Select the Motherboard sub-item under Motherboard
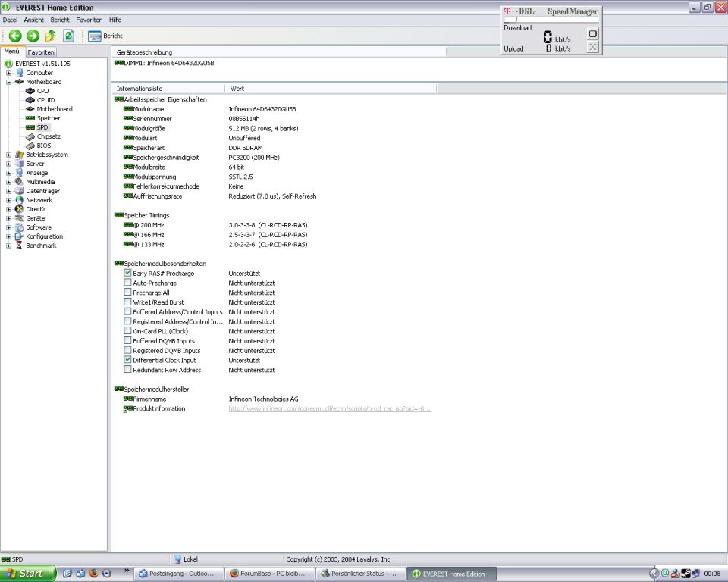728x582 pixels. [55, 109]
